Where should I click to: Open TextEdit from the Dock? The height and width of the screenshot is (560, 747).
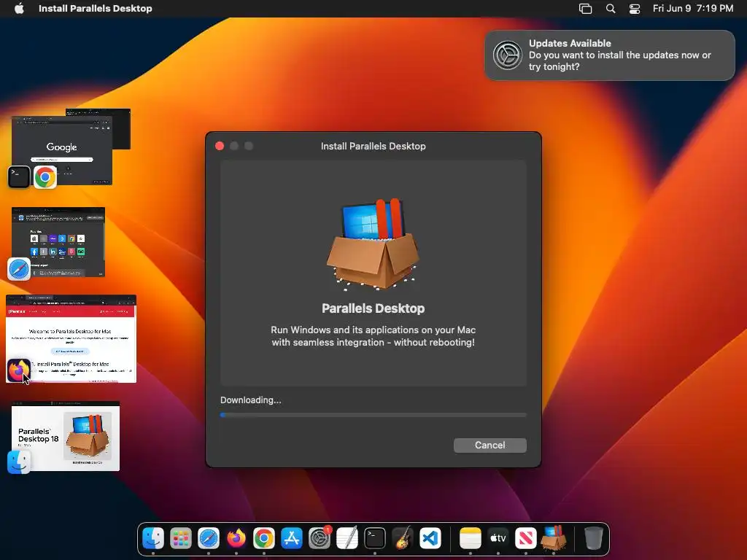coord(347,539)
